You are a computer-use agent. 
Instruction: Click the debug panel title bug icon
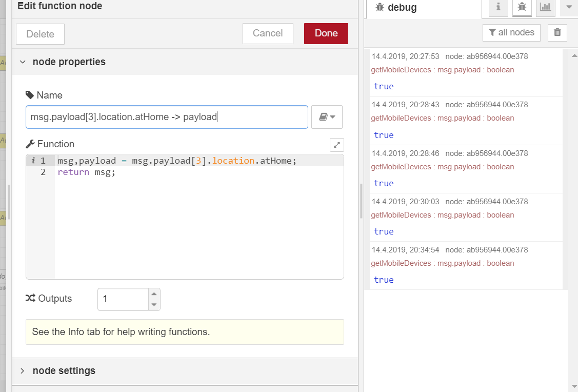coord(380,7)
